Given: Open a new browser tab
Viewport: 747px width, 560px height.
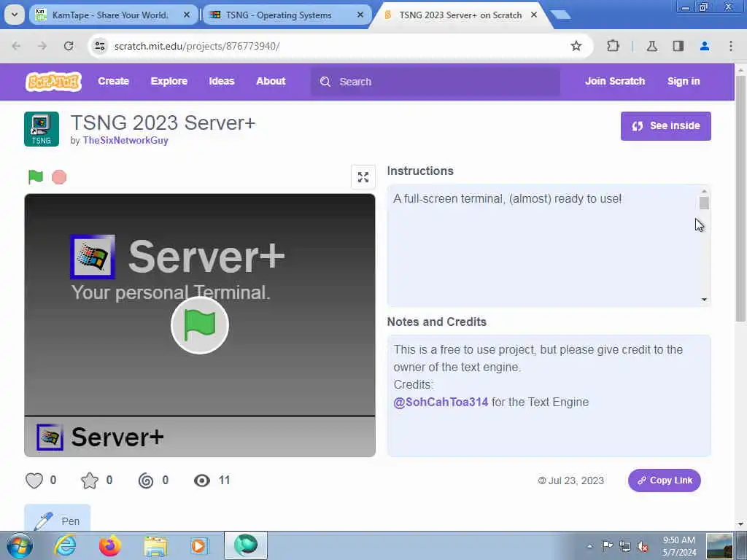Looking at the screenshot, I should [561, 15].
